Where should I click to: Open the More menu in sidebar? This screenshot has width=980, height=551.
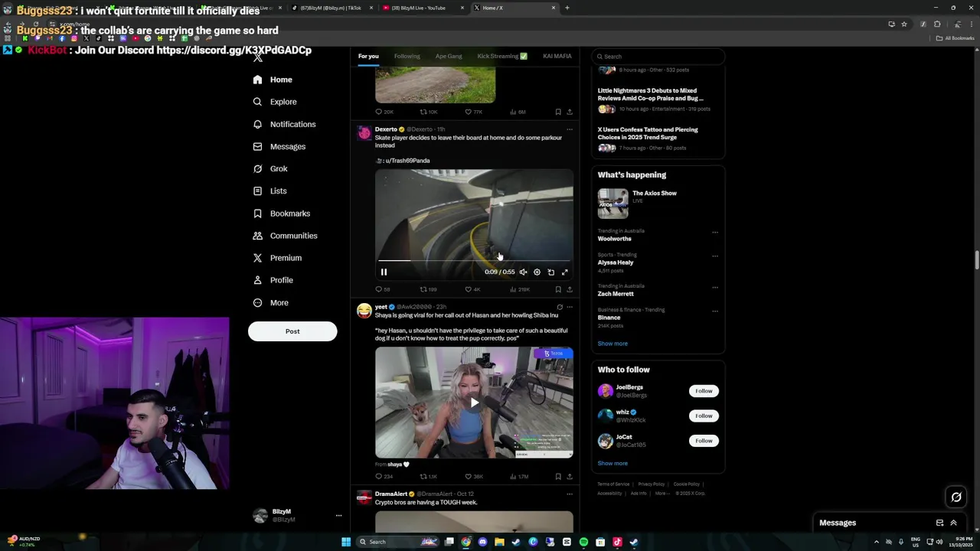271,303
